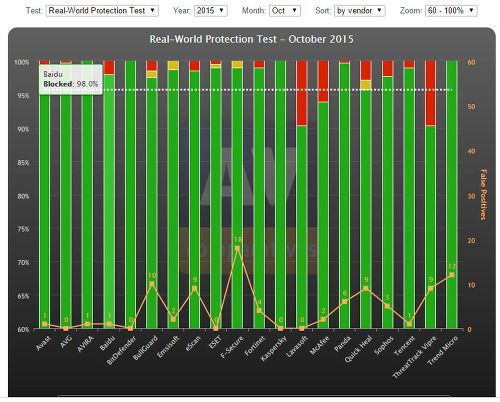
Task: Open the Zoom dropdown set to 60 - 100%
Action: (451, 11)
